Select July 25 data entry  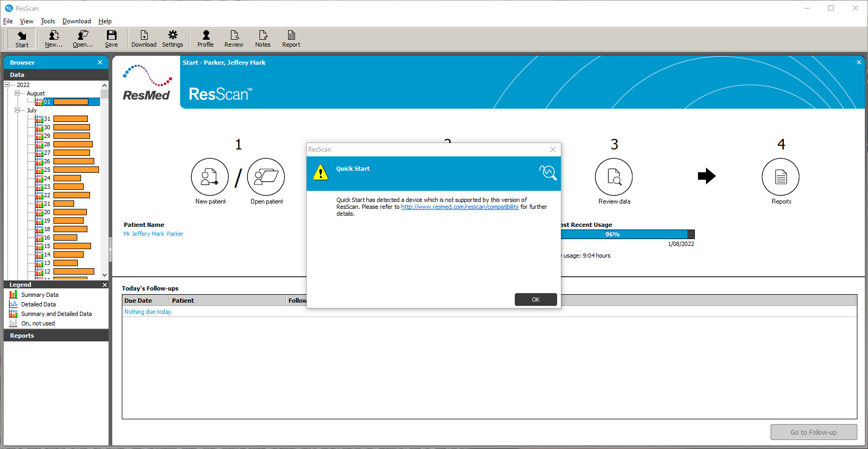click(67, 170)
